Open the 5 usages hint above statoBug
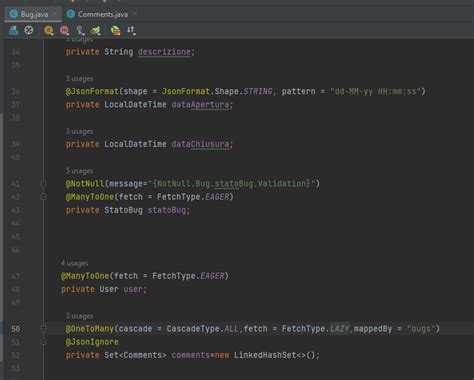The width and height of the screenshot is (474, 380). point(79,171)
